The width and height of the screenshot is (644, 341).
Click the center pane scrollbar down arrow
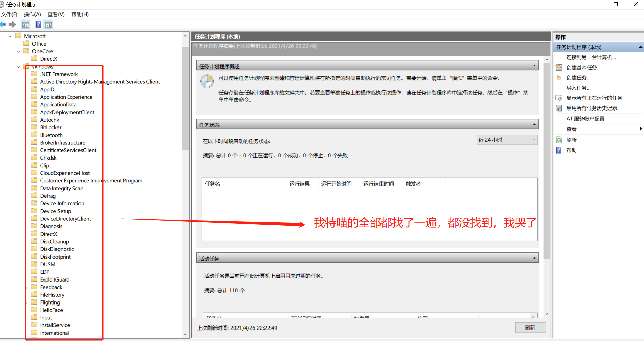[x=547, y=314]
